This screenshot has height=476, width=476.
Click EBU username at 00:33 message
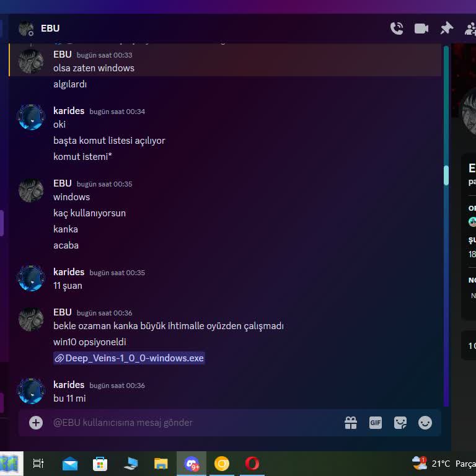(x=63, y=55)
